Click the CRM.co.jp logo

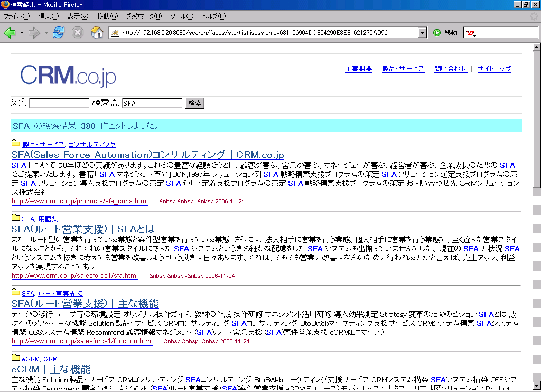coord(68,75)
